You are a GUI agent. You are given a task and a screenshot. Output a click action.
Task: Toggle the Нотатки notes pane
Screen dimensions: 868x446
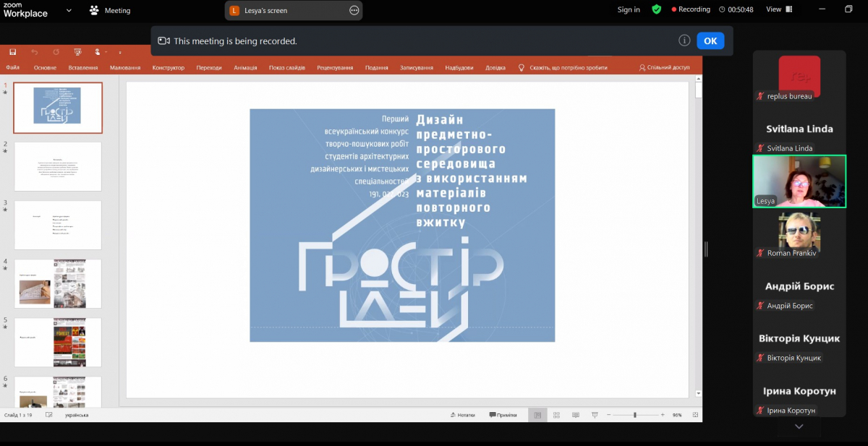tap(462, 415)
